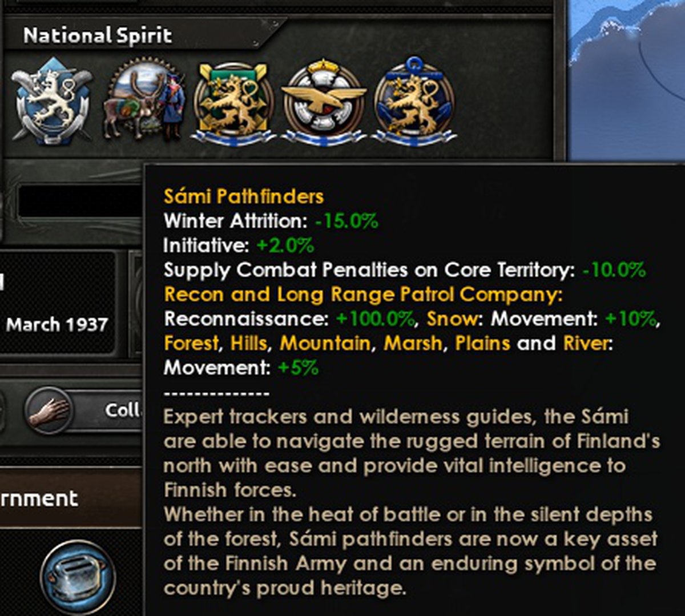
Task: Click the National Spirit header label
Action: tap(97, 35)
